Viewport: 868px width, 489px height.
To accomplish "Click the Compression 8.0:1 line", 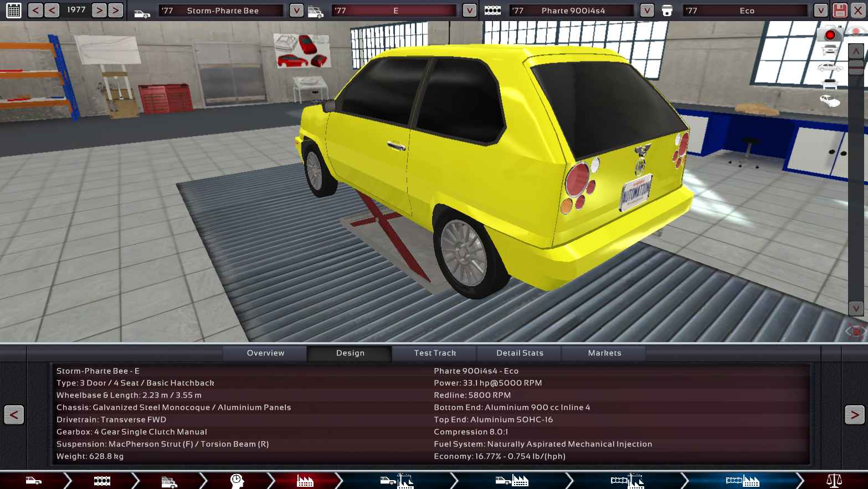I will 471,432.
